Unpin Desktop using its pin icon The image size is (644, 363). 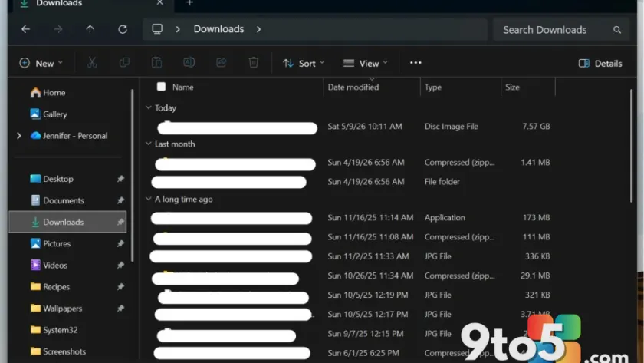click(x=120, y=179)
